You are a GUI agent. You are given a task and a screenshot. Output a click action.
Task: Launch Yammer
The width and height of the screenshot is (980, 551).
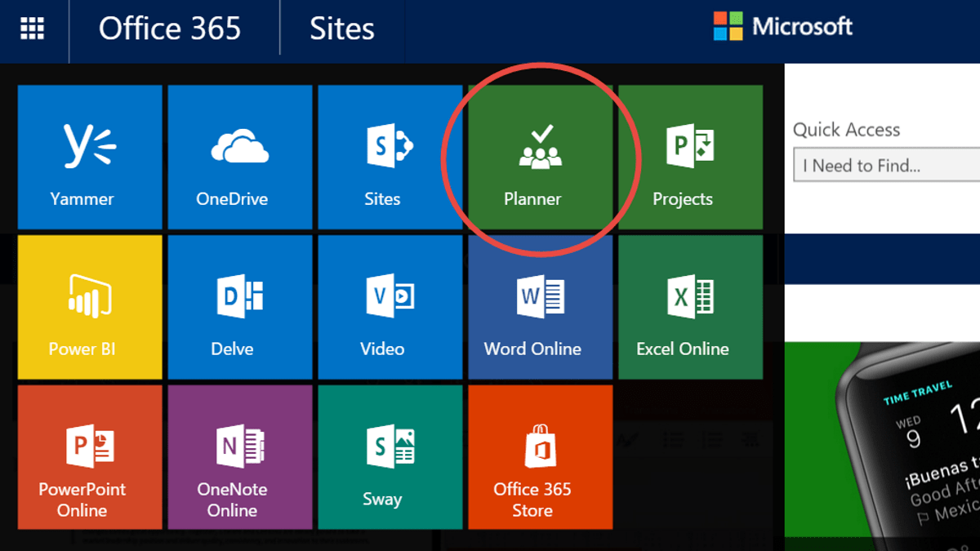[89, 157]
